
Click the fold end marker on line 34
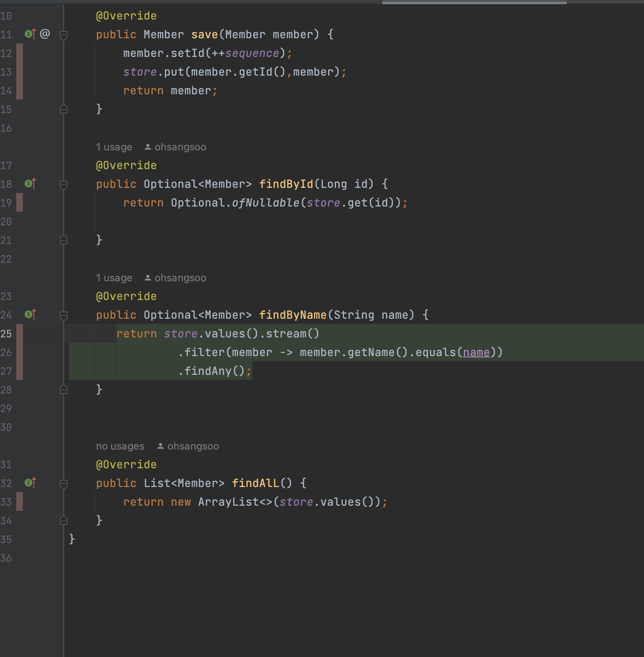coord(64,520)
